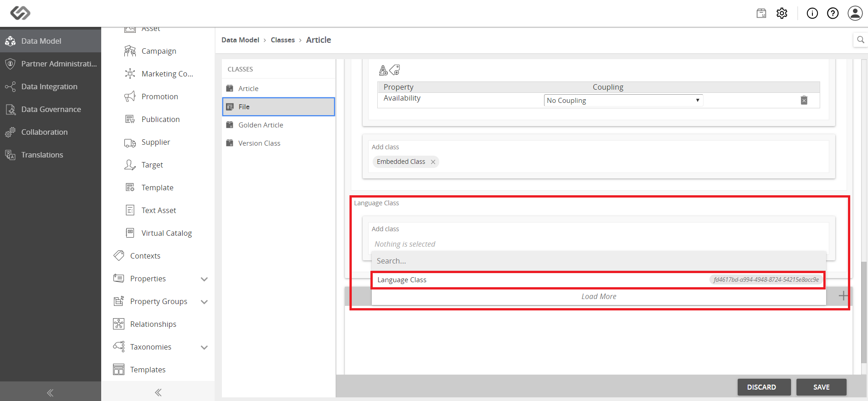The width and height of the screenshot is (868, 401).
Task: Open the basket icon in the top bar
Action: click(x=761, y=13)
